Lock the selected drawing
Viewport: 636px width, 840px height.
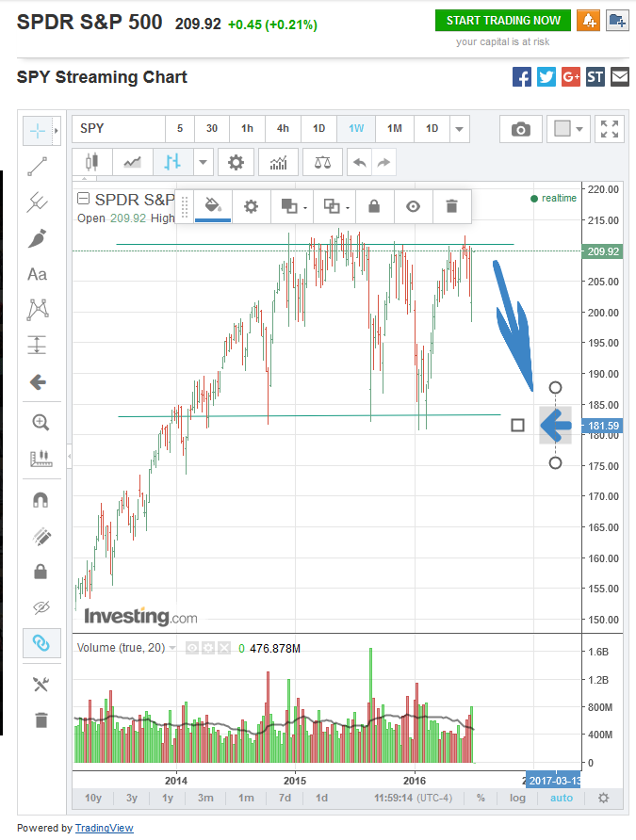click(374, 206)
